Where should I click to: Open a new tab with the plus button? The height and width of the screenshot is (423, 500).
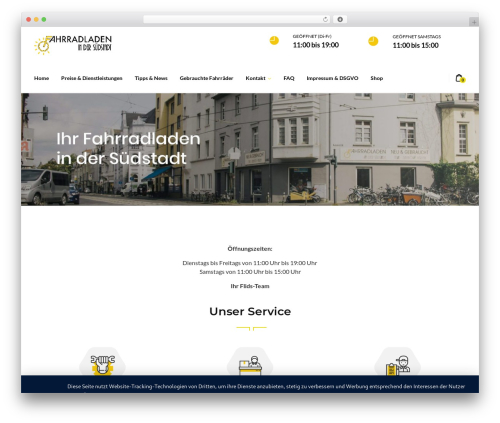pyautogui.click(x=474, y=22)
